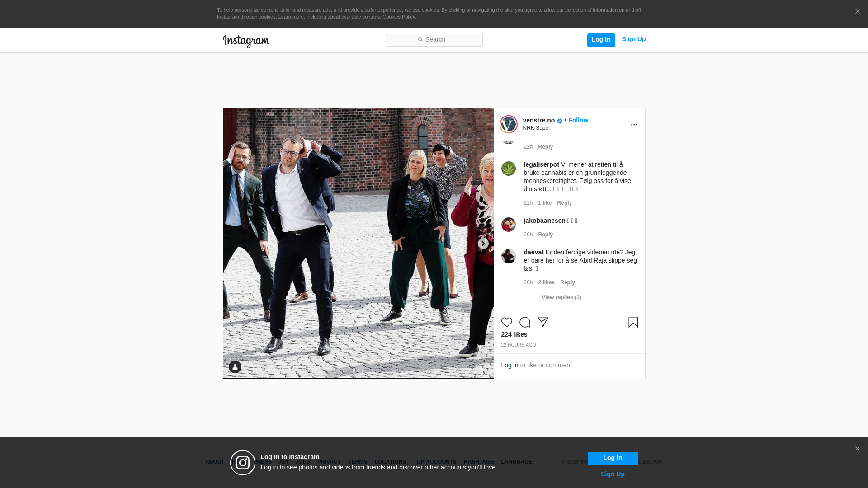Viewport: 868px width, 488px height.
Task: Click the Instagram logo
Action: tap(246, 41)
